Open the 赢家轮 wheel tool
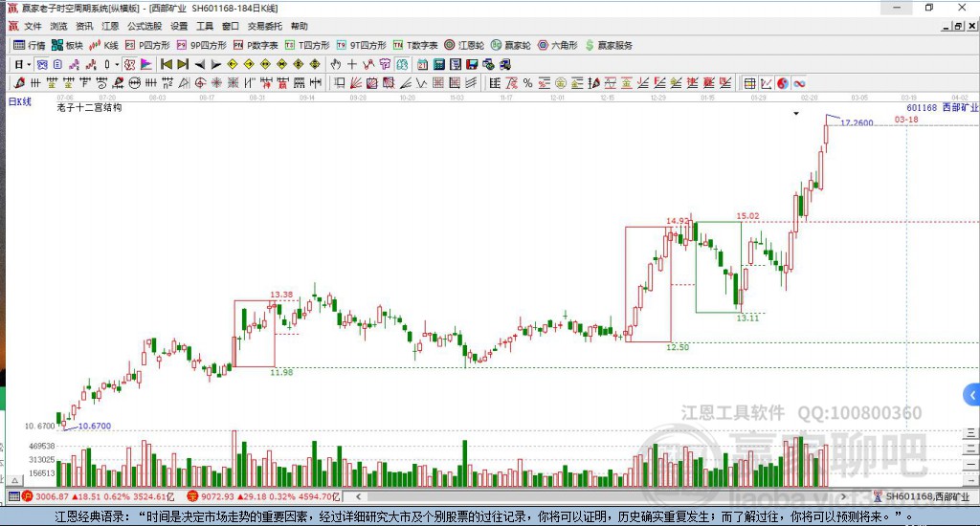Viewport: 980px width, 526px height. (x=511, y=46)
